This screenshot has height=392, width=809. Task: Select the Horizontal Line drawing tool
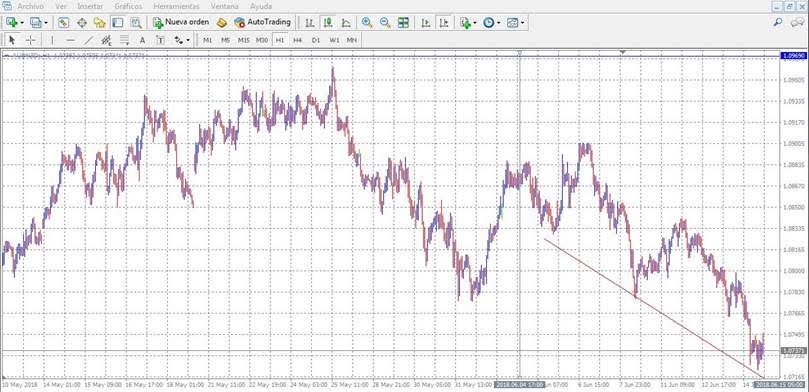pos(71,40)
